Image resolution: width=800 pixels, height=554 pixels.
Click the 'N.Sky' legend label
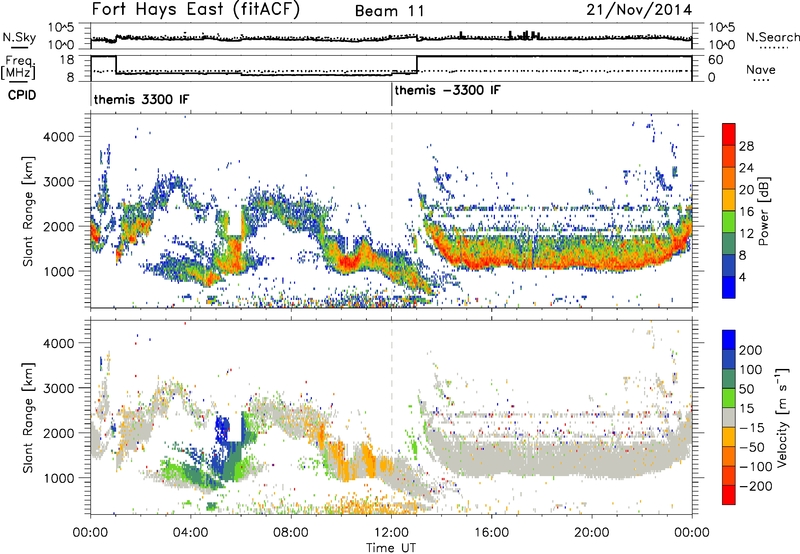point(19,37)
